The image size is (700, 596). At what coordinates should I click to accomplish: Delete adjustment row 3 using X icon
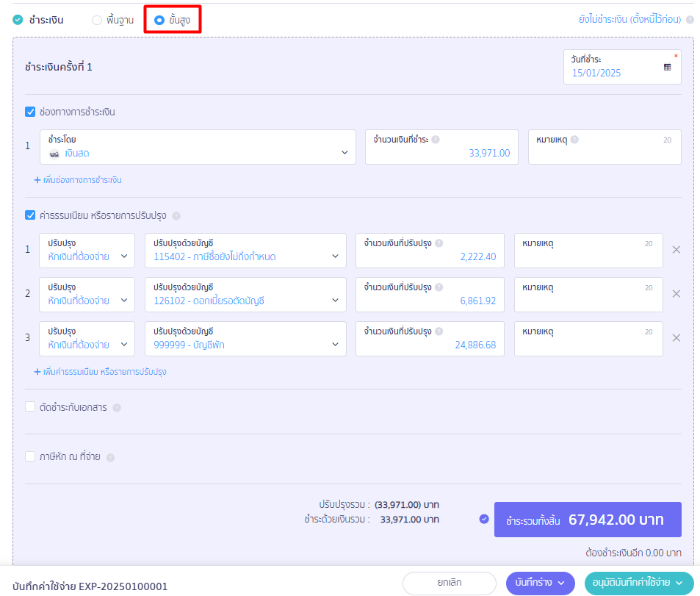click(x=676, y=338)
